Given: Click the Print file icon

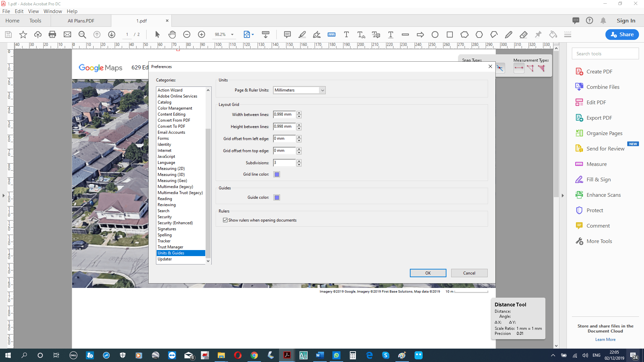Looking at the screenshot, I should click(x=52, y=35).
